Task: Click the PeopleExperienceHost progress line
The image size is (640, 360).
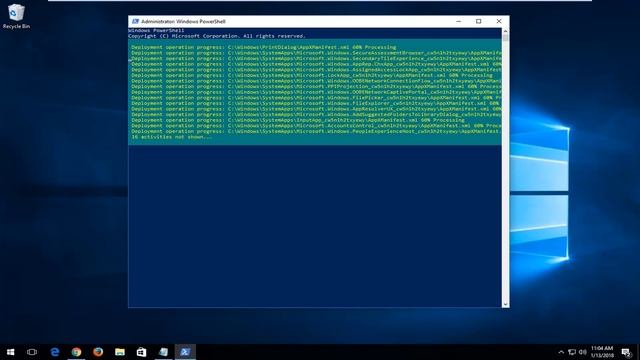Action: point(316,131)
